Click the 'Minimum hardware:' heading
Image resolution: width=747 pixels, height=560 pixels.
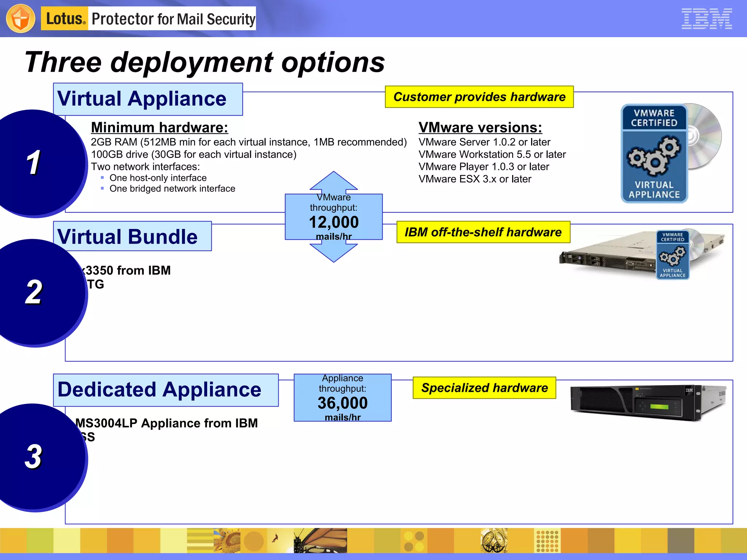(159, 128)
